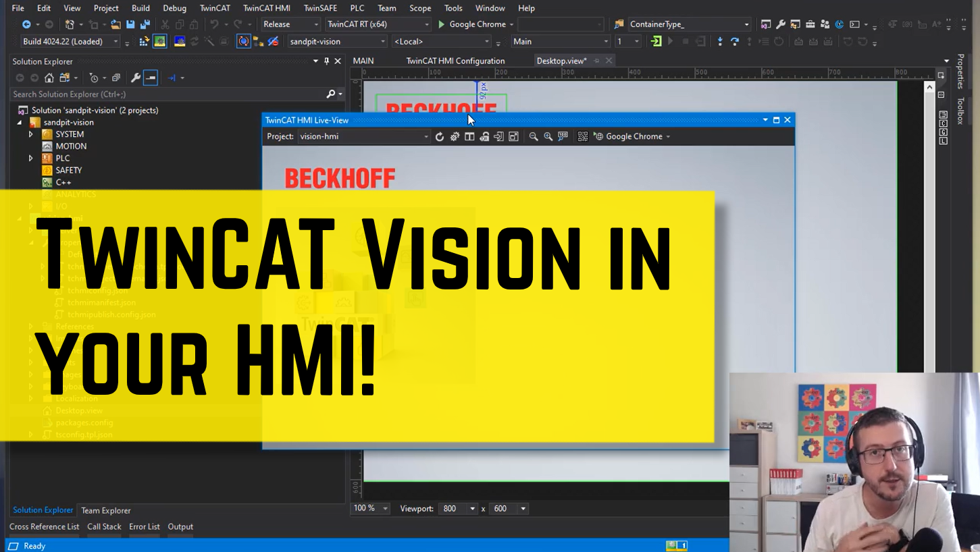Image resolution: width=980 pixels, height=552 pixels.
Task: Switch to the MAIN editor tab
Action: click(363, 61)
